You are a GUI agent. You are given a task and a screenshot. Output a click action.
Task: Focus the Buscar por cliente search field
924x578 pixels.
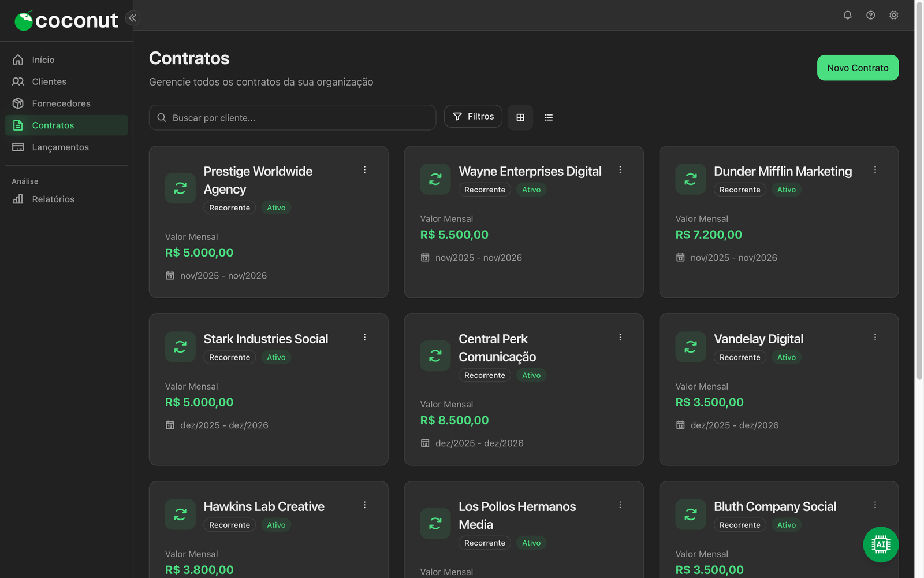(x=292, y=117)
